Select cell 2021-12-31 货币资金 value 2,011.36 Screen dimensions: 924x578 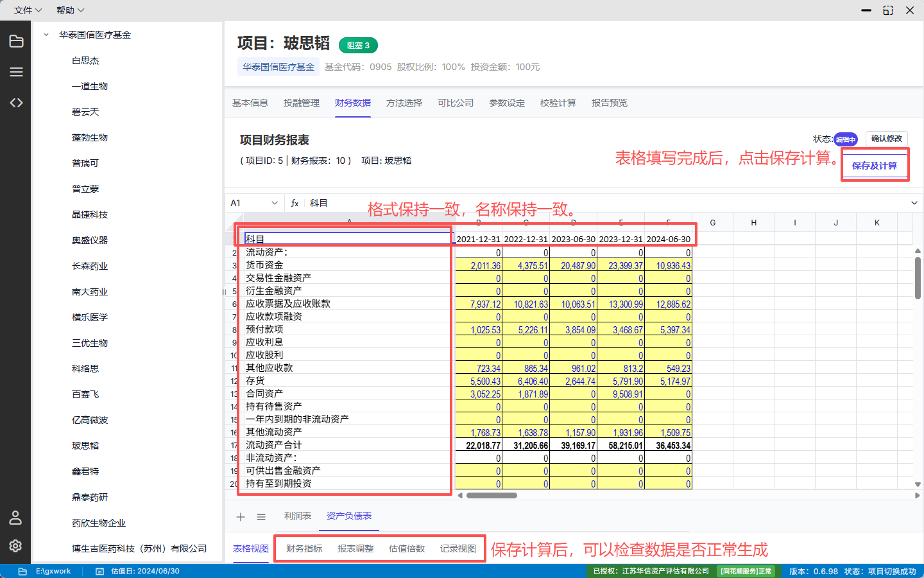478,265
